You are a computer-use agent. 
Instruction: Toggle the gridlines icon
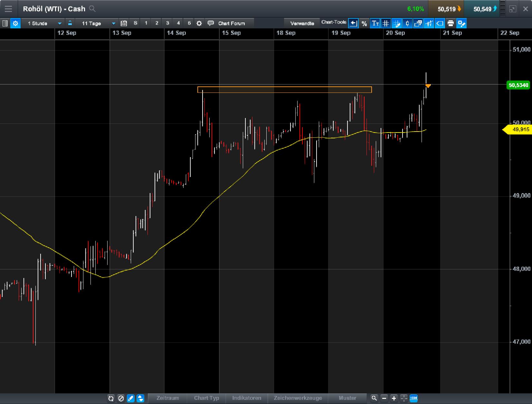point(386,23)
